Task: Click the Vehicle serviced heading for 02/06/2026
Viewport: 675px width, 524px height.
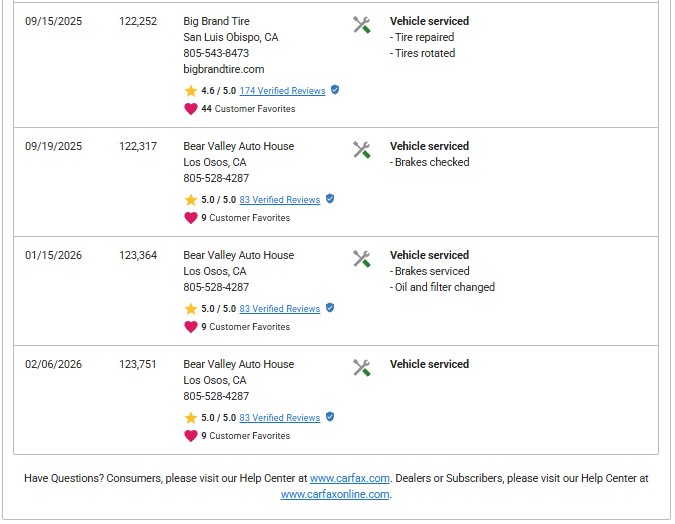Action: tap(429, 364)
